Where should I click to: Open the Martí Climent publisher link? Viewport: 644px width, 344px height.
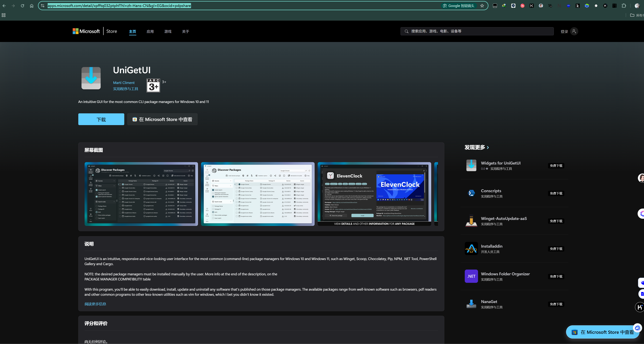pyautogui.click(x=124, y=83)
